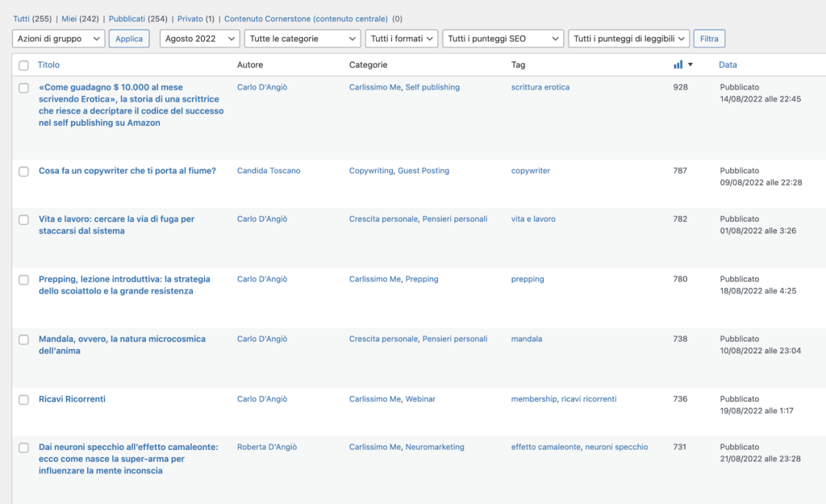Expand the Agosto 2022 date filter
Image resolution: width=826 pixels, height=504 pixels.
pos(199,39)
